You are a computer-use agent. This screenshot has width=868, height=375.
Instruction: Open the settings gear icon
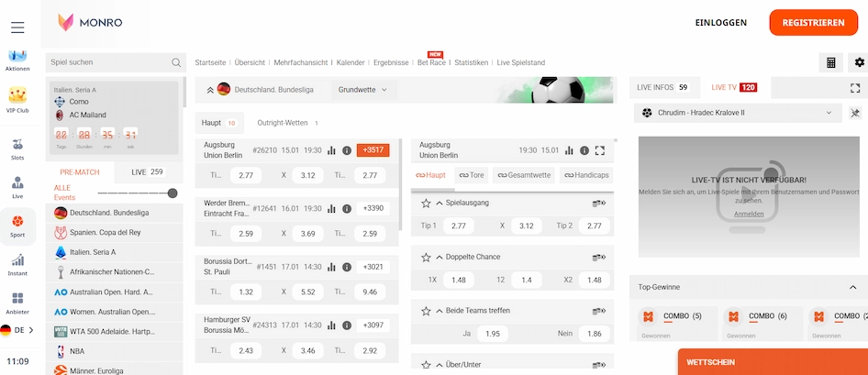pyautogui.click(x=859, y=62)
